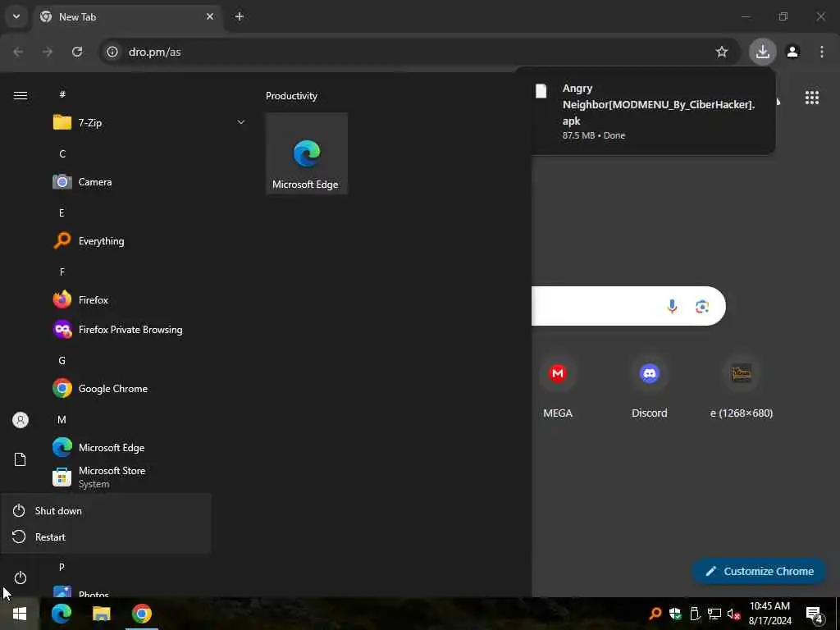
Task: Switch to Chrome on the taskbar
Action: pyautogui.click(x=142, y=614)
